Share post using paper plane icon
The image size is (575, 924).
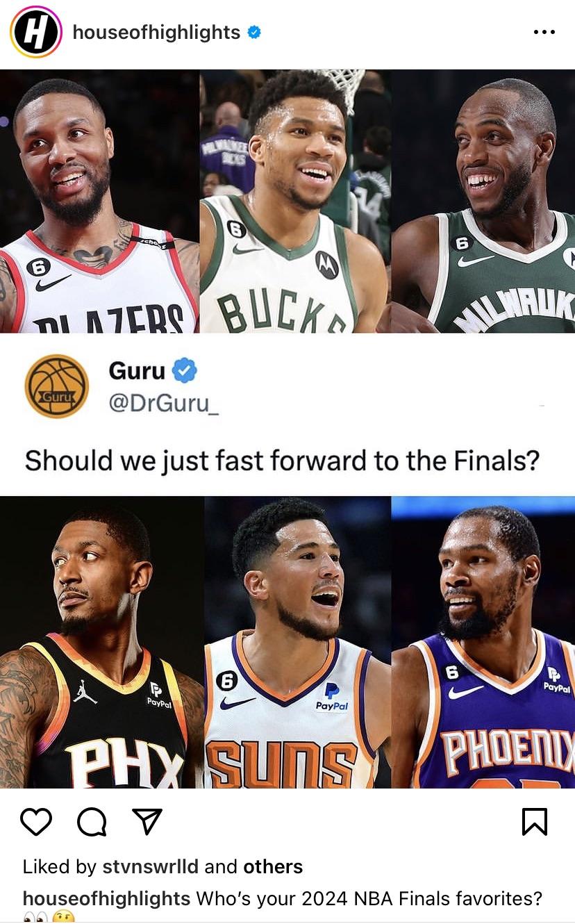147,822
